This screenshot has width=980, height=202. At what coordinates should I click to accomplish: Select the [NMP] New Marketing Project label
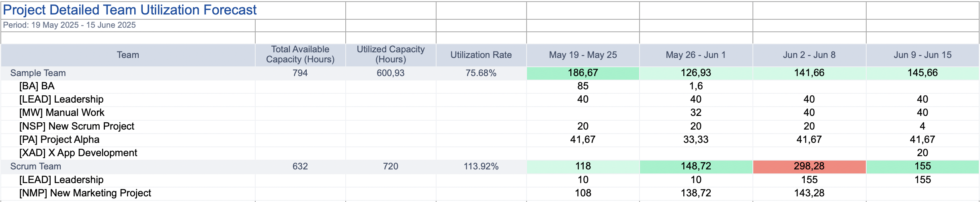point(85,193)
